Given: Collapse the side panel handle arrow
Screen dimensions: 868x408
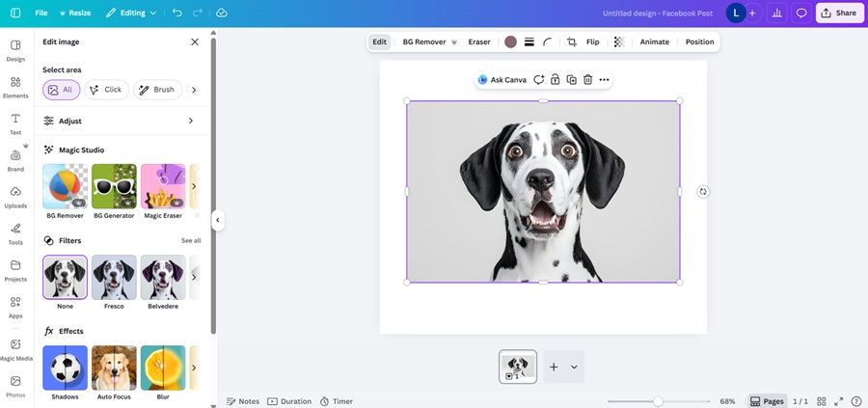Looking at the screenshot, I should tap(218, 220).
